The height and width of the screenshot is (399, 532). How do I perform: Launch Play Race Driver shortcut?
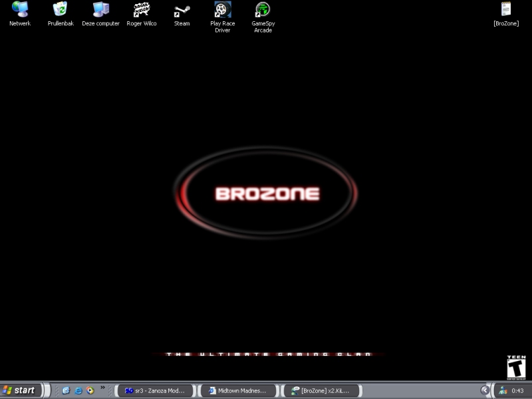coord(222,10)
